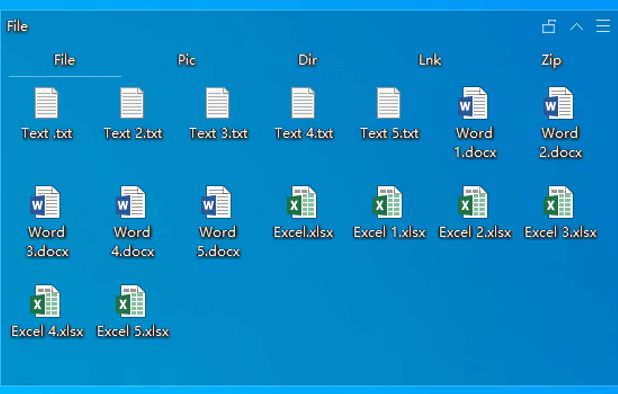Click the "Word 3.docx" file name

[x=47, y=242]
